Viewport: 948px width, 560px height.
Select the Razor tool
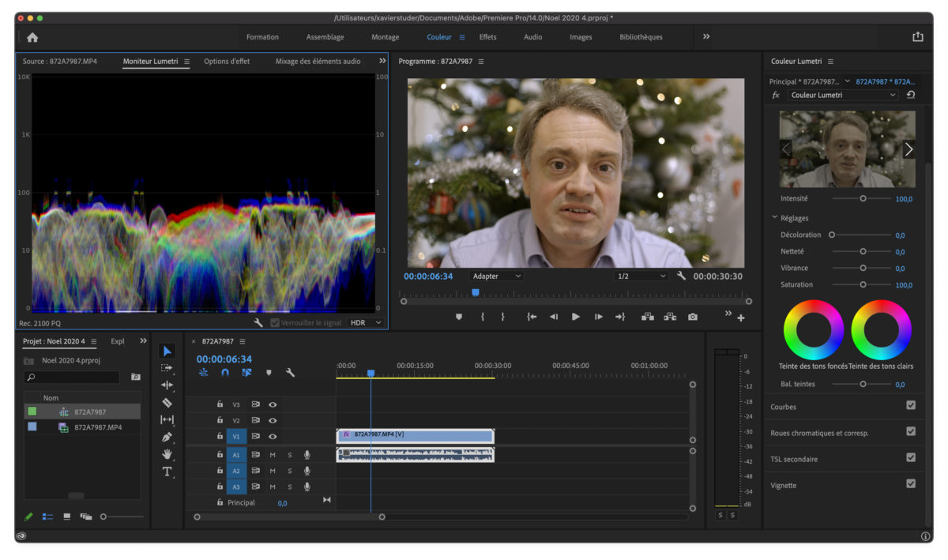tap(167, 403)
